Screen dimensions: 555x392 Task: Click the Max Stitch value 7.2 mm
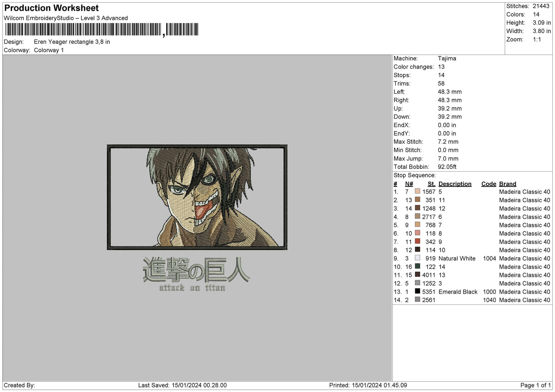click(448, 142)
